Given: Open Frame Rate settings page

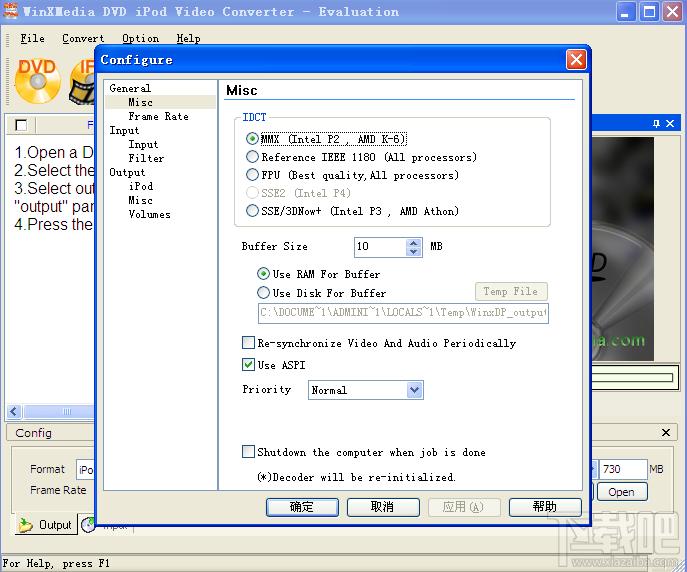Looking at the screenshot, I should 158,116.
